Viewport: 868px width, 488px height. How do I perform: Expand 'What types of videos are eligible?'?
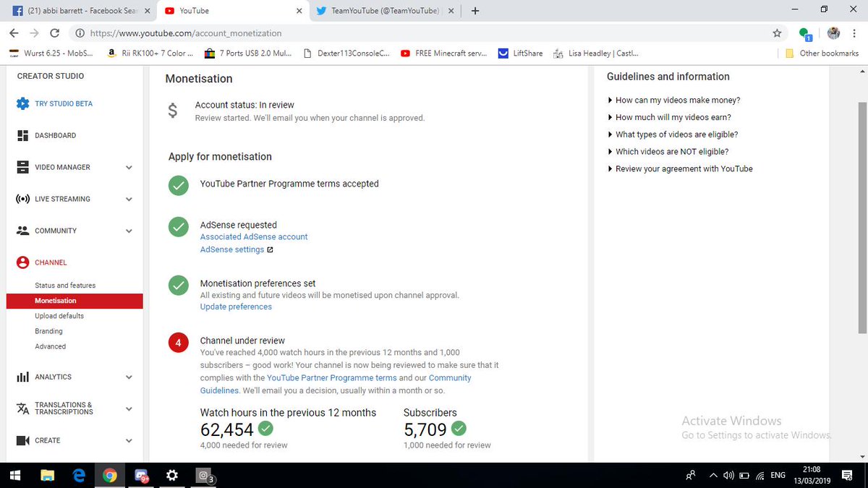point(673,134)
